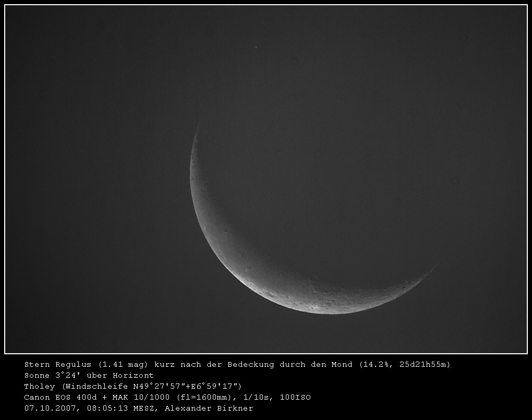
Task: Click the caption line "Stern Regulus (1.41 mag) kurz nach der Bedeckung durch den Mond (14.2%, 25d21h55m)"
Action: [x=237, y=365]
